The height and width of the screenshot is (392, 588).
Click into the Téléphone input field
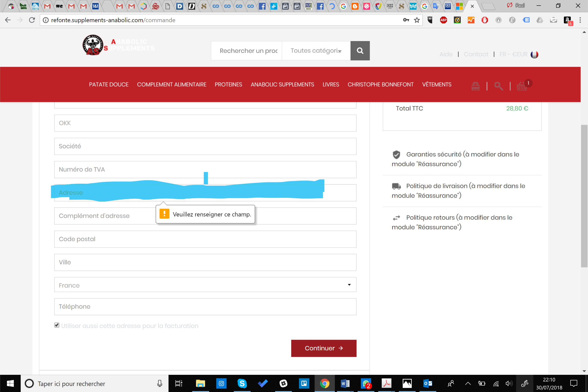[x=205, y=306]
